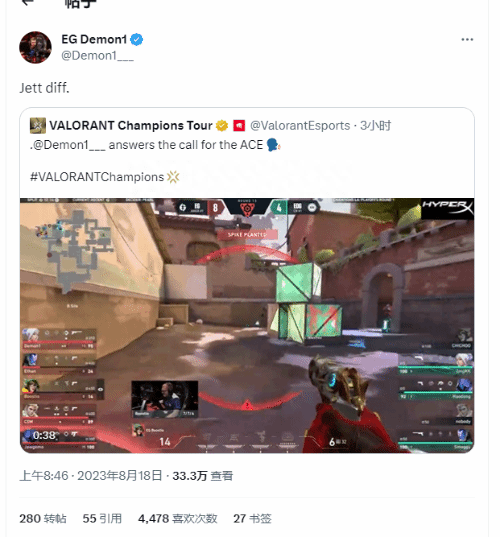This screenshot has height=537, width=500.
Task: Open EG Demon1 profile avatar
Action: click(35, 47)
